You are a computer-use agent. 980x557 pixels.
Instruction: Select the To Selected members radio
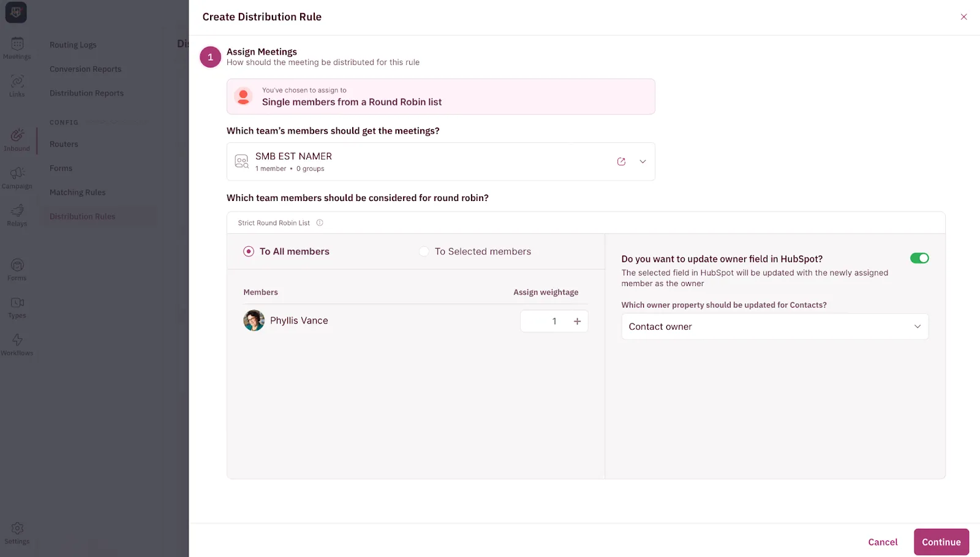pyautogui.click(x=423, y=251)
